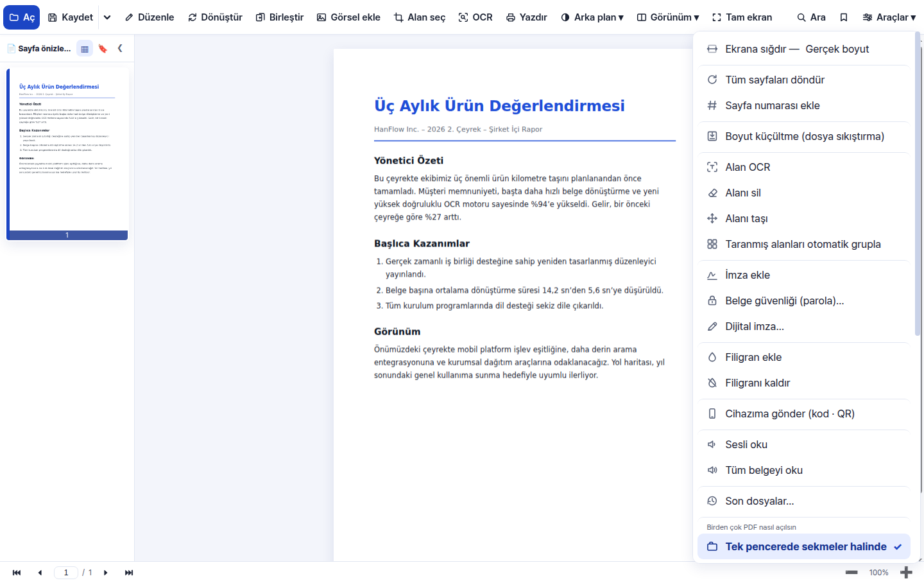Viewport: 924px width, 583px height.
Task: Choose Ekrana sığdır — Gerçek boyut
Action: [x=804, y=49]
